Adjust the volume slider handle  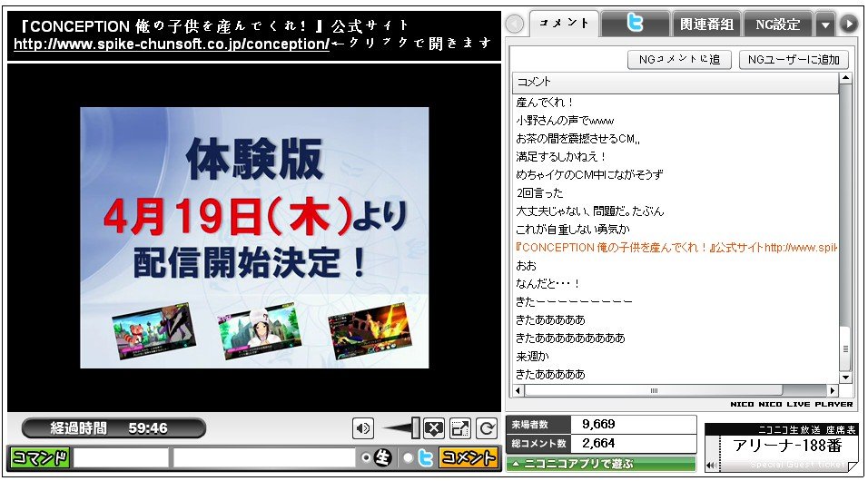click(415, 427)
